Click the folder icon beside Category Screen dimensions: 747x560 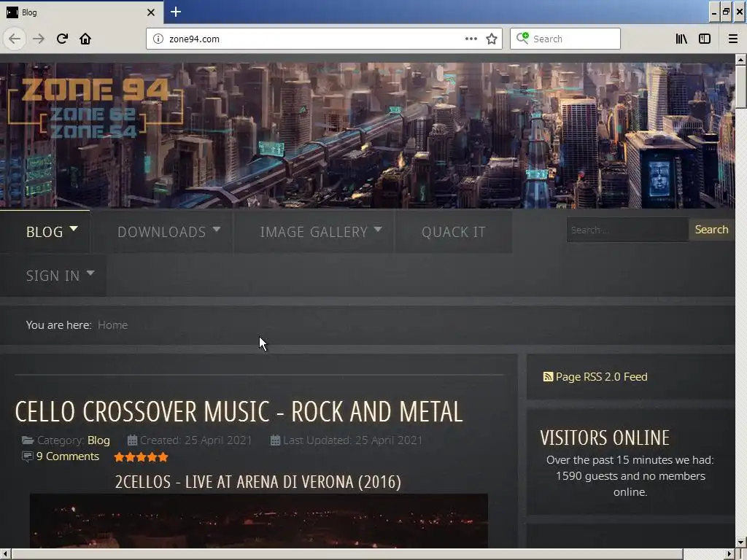[28, 440]
